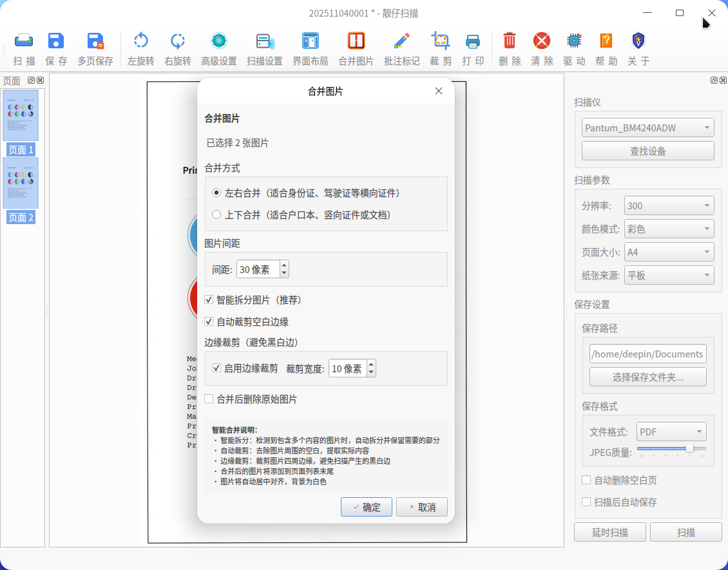Open the 驱动 driver tool
Screen dimensions: 728x570
pyautogui.click(x=574, y=41)
